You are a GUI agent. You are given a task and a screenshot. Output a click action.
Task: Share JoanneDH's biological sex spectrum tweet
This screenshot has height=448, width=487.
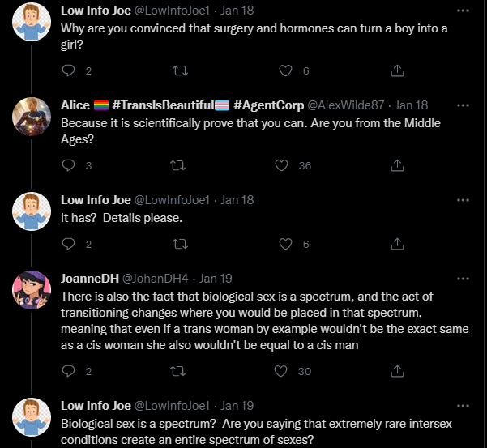(x=397, y=371)
